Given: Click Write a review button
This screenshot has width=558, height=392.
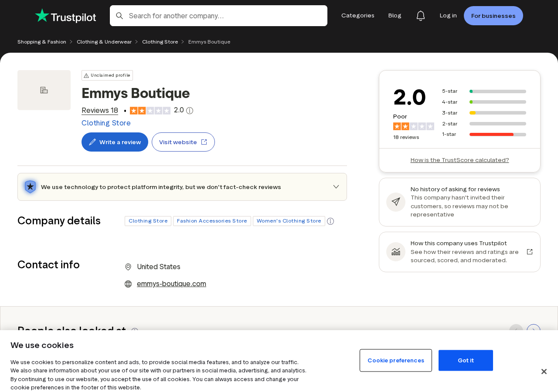Looking at the screenshot, I should point(115,142).
